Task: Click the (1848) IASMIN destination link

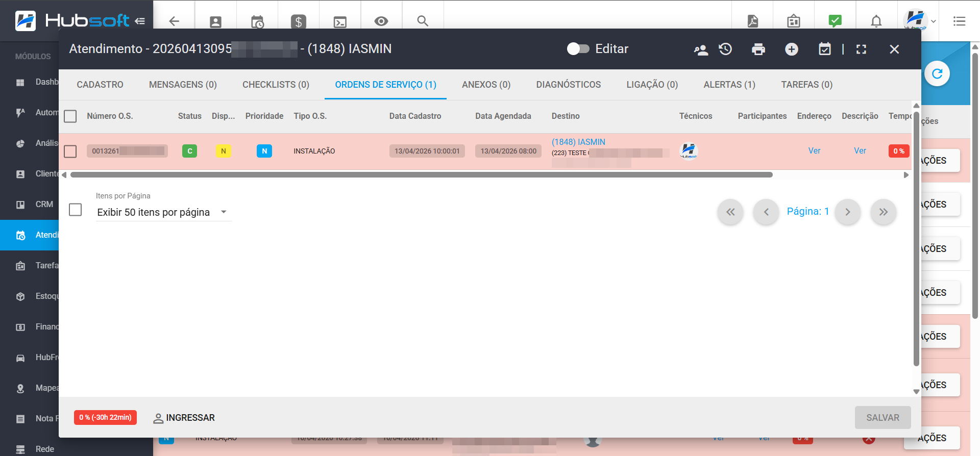Action: tap(578, 142)
